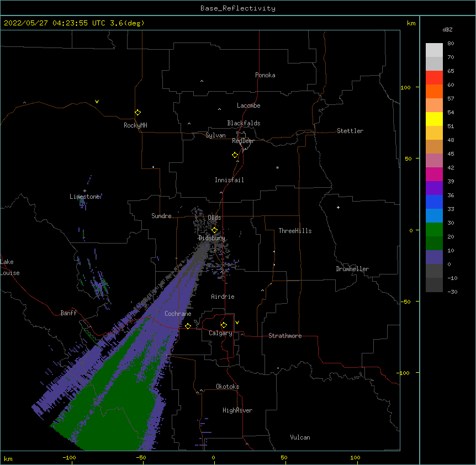The image size is (476, 465).
Task: Click the Didsbury city label
Action: (x=211, y=238)
